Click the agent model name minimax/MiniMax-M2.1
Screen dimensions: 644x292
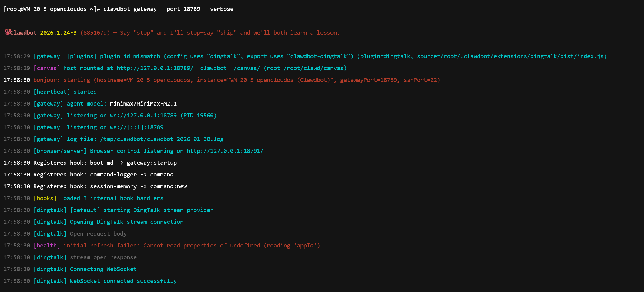point(143,104)
